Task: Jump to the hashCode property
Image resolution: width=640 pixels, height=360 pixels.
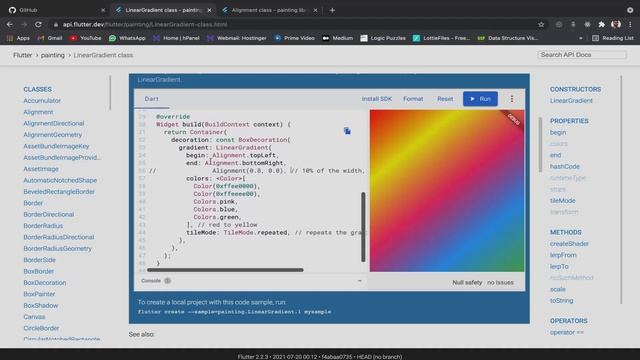Action: point(564,166)
